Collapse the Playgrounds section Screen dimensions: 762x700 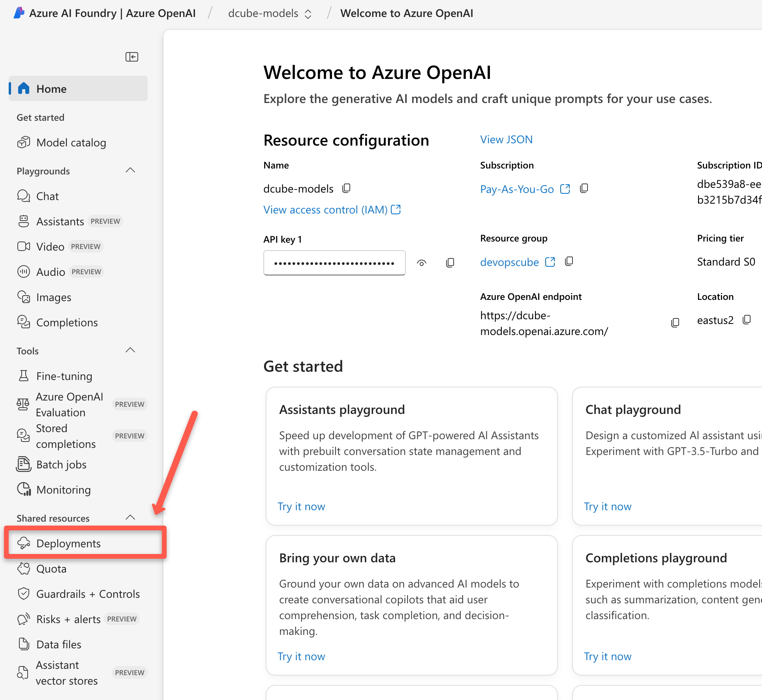[130, 170]
